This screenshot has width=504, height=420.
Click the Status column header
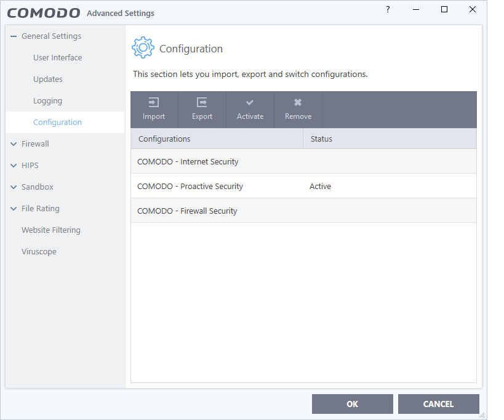point(390,139)
